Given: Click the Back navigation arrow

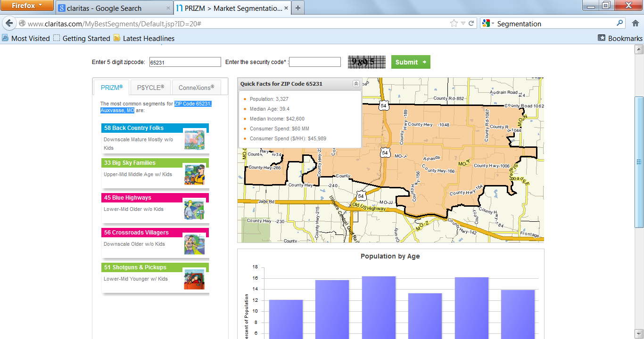Looking at the screenshot, I should tap(9, 23).
